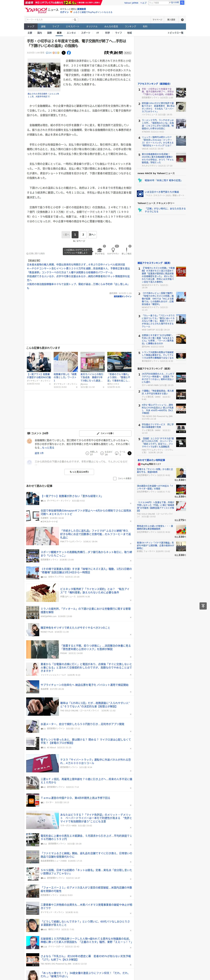The image size is (210, 980).
Task: Open comment count bubble showing 24
Action: 49,53
